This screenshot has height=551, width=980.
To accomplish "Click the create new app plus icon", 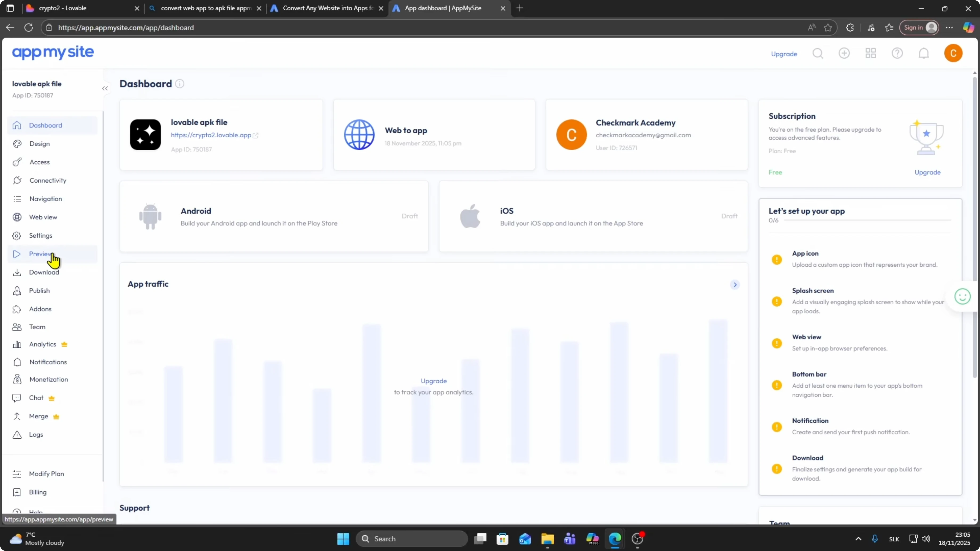I will pos(844,53).
